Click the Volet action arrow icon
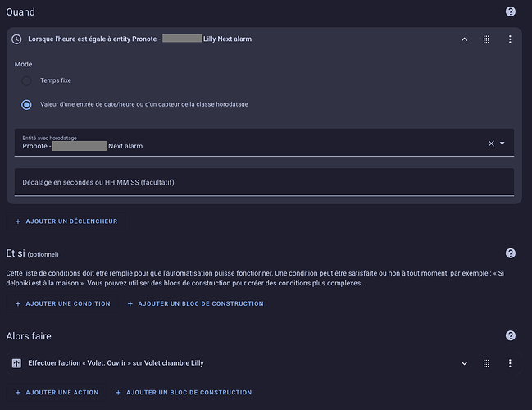The height and width of the screenshot is (410, 532). pyautogui.click(x=16, y=362)
